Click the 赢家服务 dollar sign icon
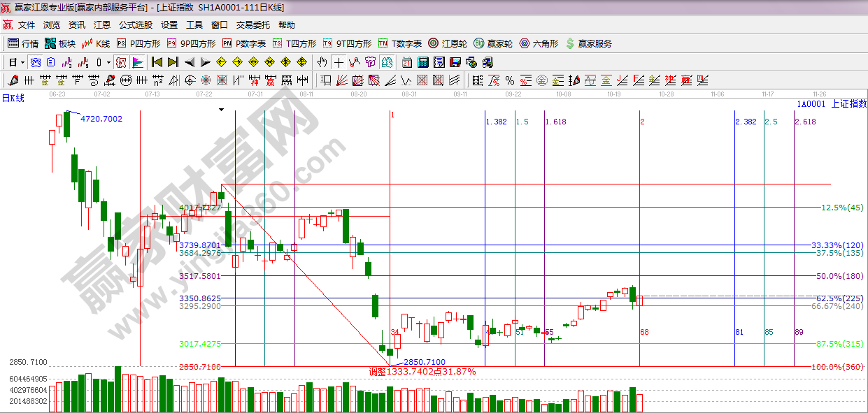The height and width of the screenshot is (413, 868). [589, 43]
